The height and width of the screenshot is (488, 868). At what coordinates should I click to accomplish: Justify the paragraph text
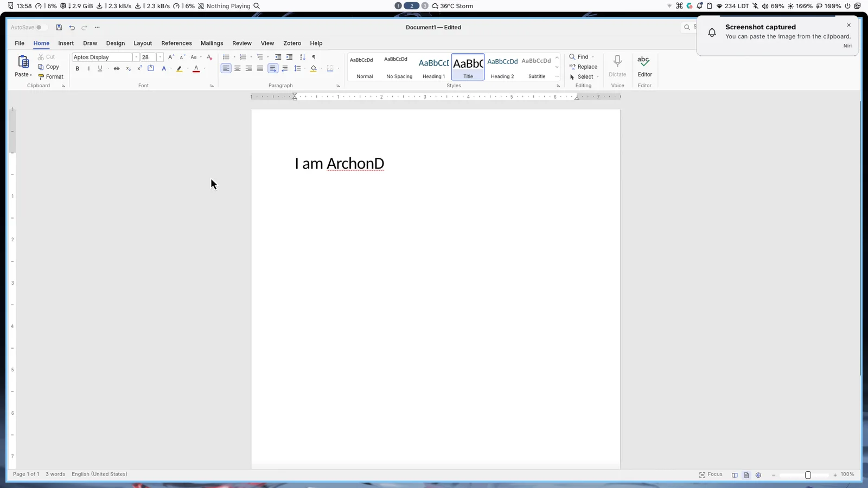point(260,68)
